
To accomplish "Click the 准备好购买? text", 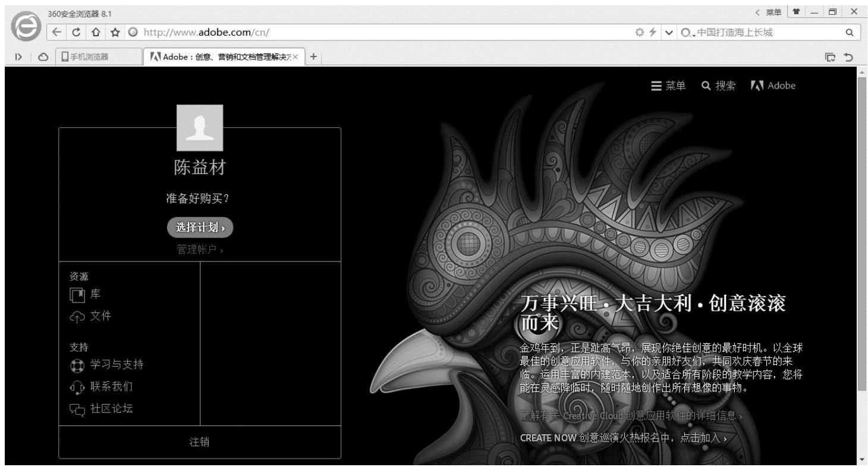I will point(198,198).
